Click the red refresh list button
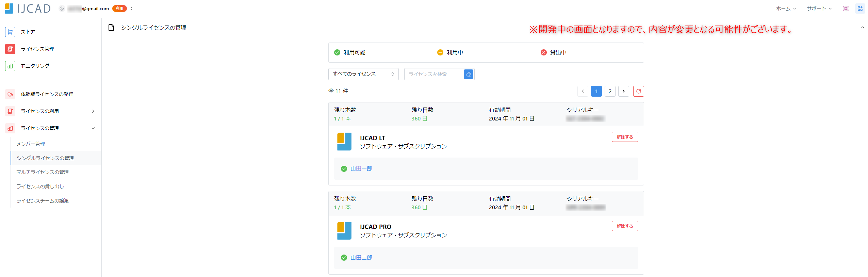The width and height of the screenshot is (868, 277). point(638,91)
